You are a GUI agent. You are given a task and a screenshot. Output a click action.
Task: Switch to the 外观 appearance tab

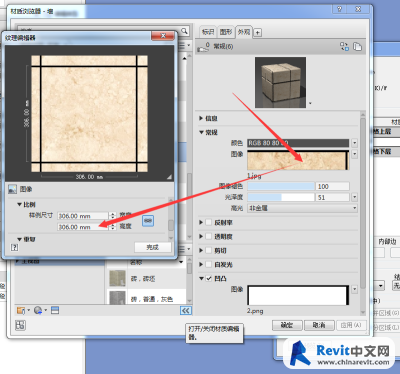pyautogui.click(x=244, y=32)
